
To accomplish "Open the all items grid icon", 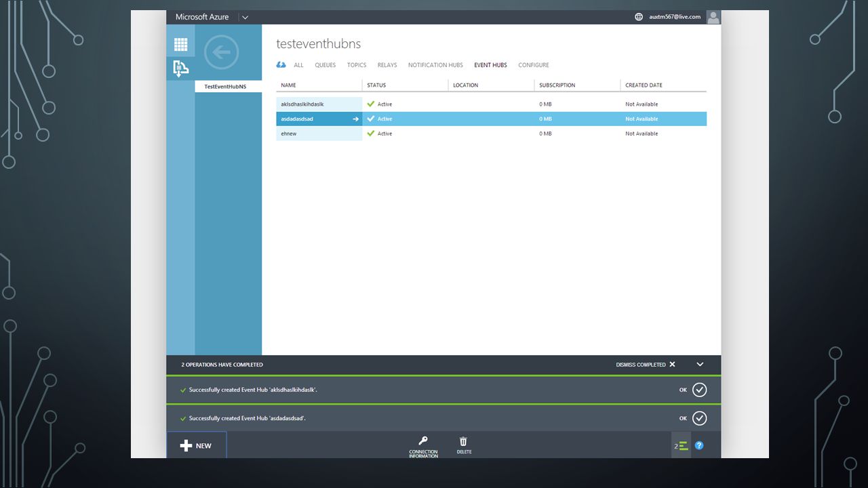I will tap(180, 45).
